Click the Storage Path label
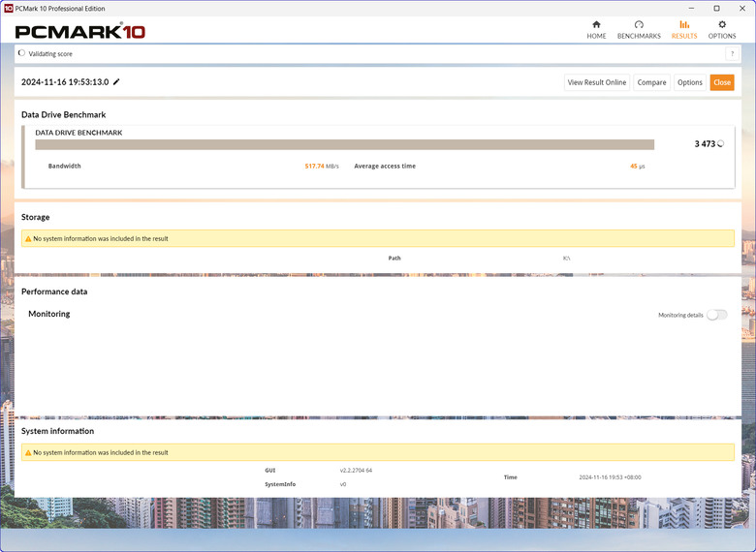Screen dimensions: 756x552 click(394, 259)
